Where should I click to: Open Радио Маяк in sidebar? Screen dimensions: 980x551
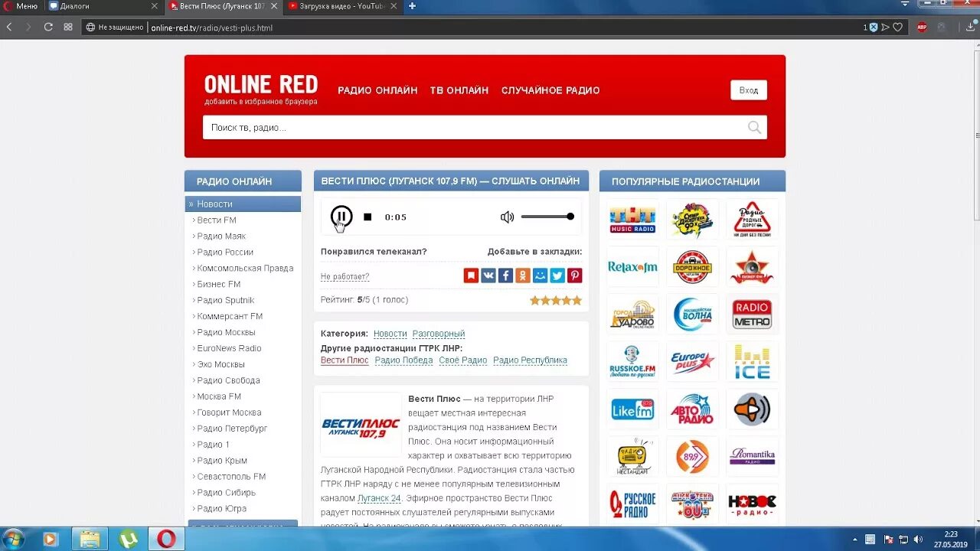(x=221, y=236)
